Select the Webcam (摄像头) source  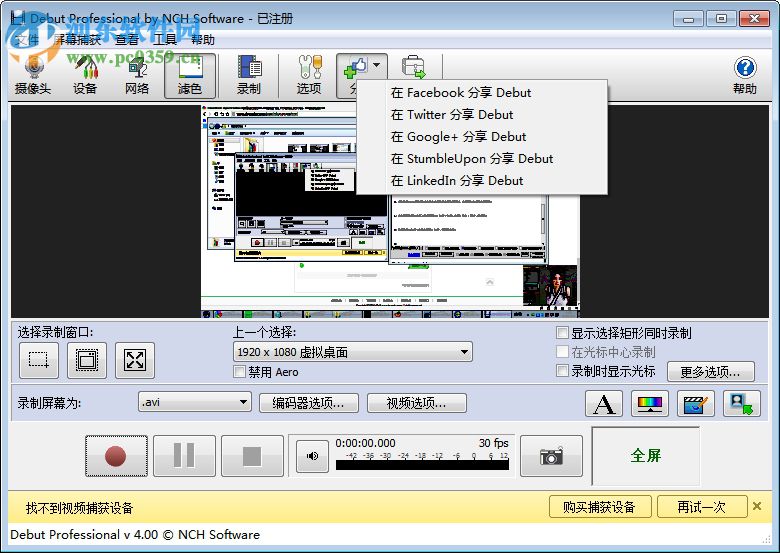click(x=33, y=76)
